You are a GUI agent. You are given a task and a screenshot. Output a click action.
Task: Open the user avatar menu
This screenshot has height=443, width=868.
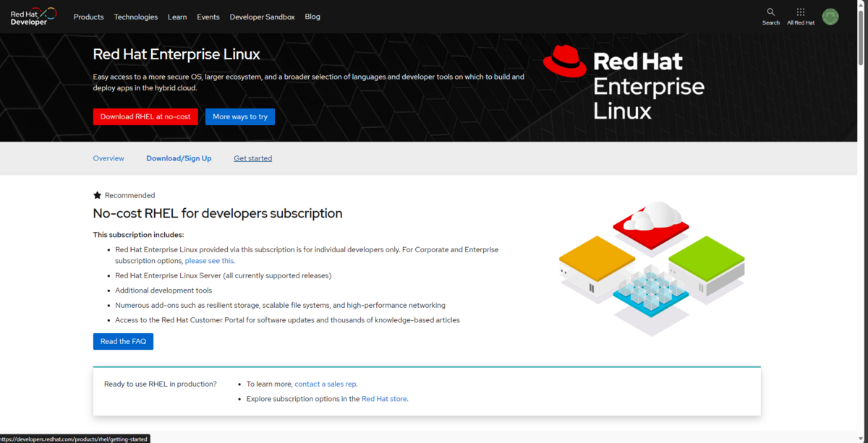(x=830, y=17)
